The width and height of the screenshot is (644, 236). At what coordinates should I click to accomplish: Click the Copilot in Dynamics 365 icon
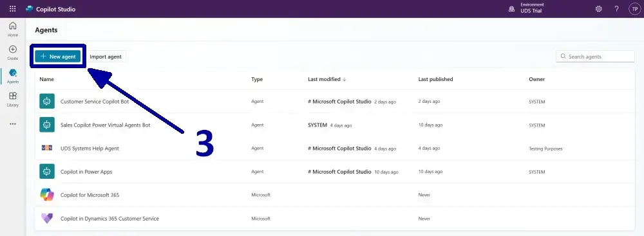coord(47,219)
